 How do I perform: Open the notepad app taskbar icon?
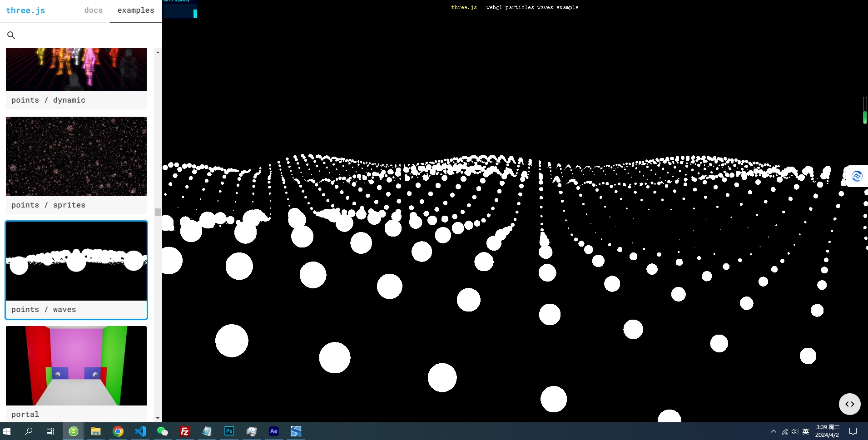click(207, 431)
